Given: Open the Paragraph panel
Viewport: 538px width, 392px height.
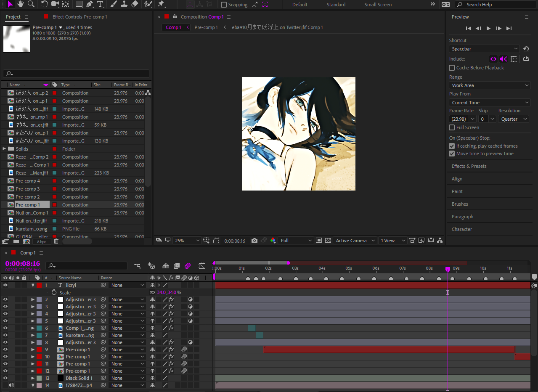Looking at the screenshot, I should (462, 217).
